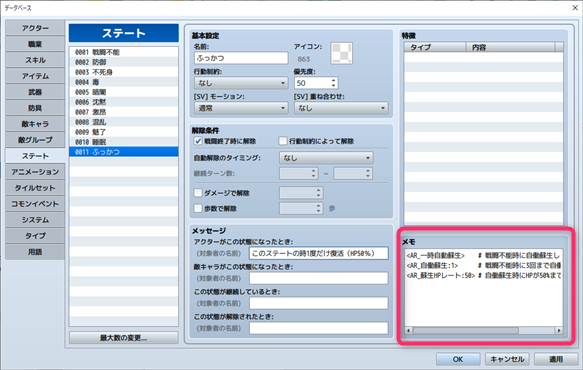583x370 pixels.
Task: Select state 0007 激昂
Action: pos(123,112)
